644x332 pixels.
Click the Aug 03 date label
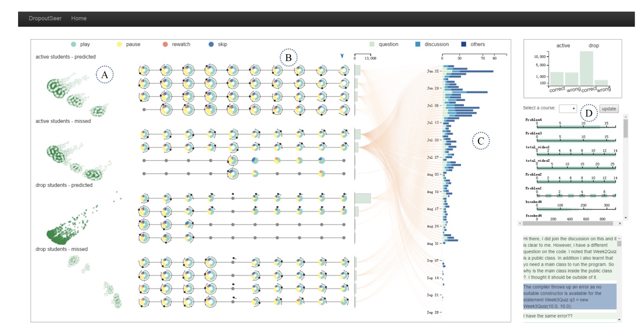click(433, 174)
